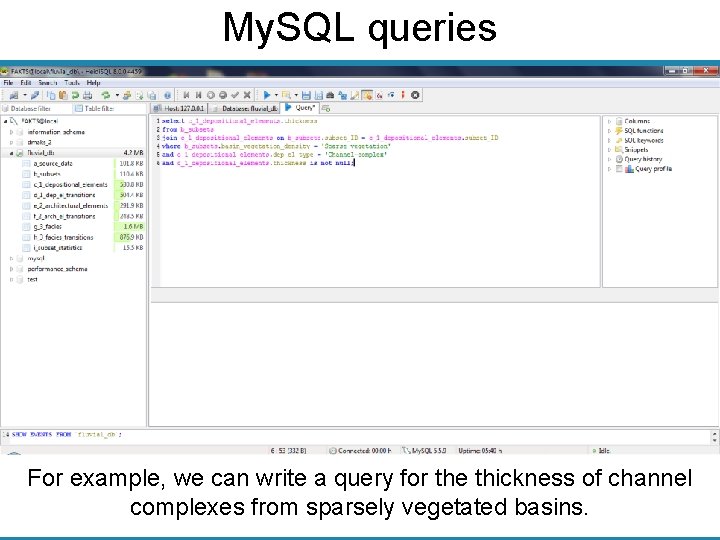Image resolution: width=720 pixels, height=540 pixels.
Task: Select the d_1_dep_e_transitions table
Action: point(64,195)
